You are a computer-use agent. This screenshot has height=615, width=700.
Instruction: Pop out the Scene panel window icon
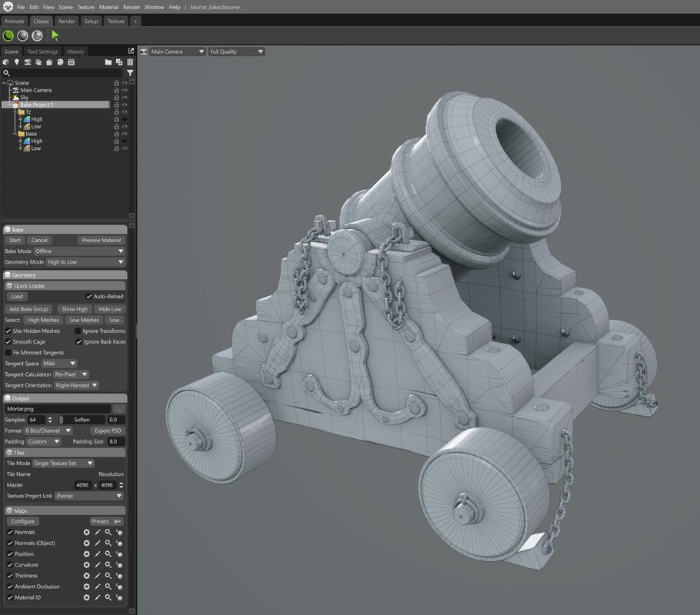coord(131,51)
